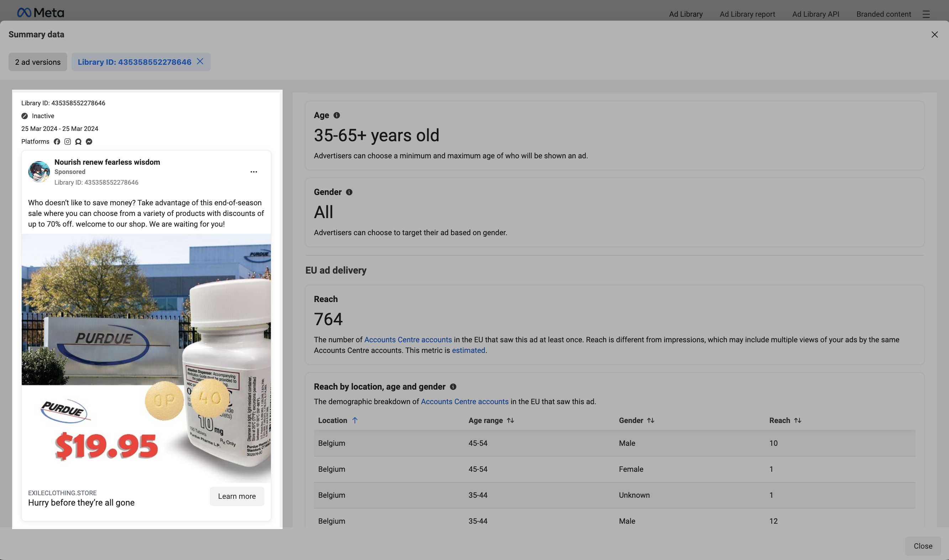Click the Audience Network platform icon
Screen dimensions: 949x560
(x=78, y=142)
